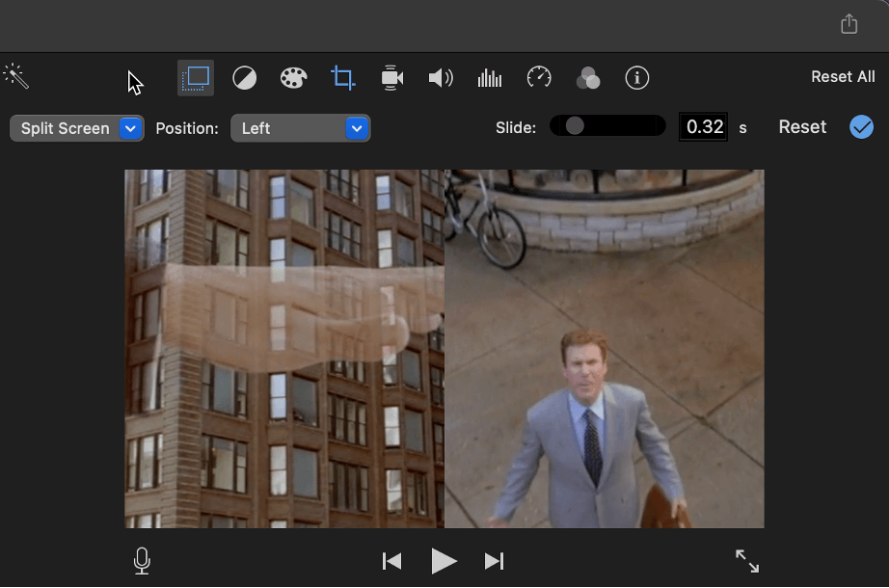Open the Speed speedometer tool

(539, 77)
